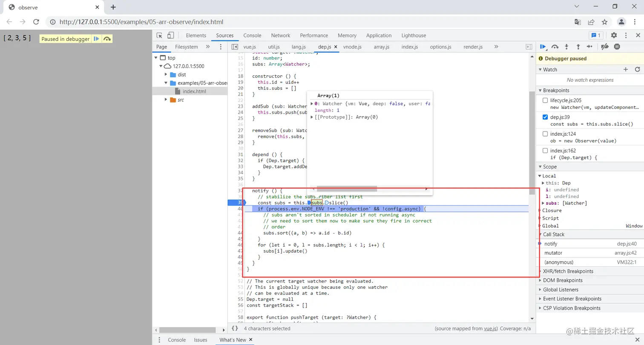Click the Step into function icon
The height and width of the screenshot is (345, 644).
pos(566,47)
